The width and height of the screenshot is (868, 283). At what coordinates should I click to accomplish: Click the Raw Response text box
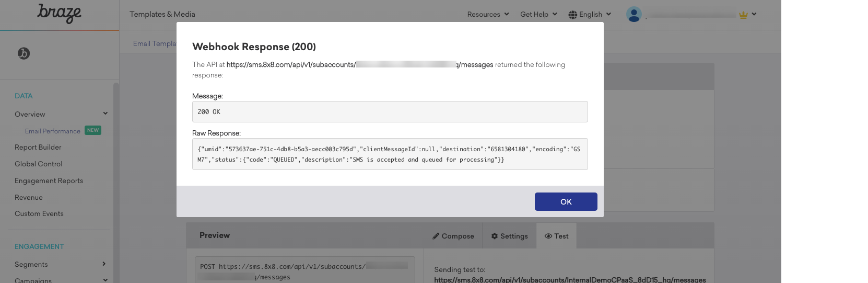click(390, 154)
